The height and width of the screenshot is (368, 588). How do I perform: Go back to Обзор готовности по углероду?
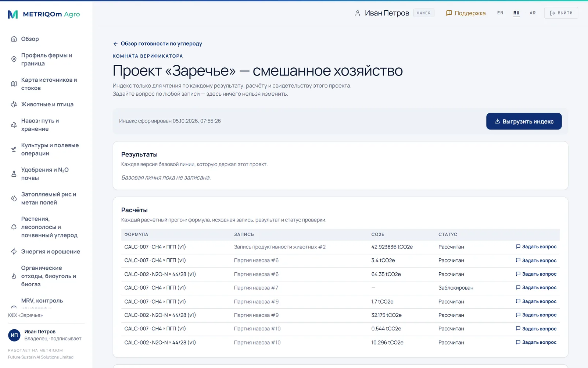click(157, 44)
